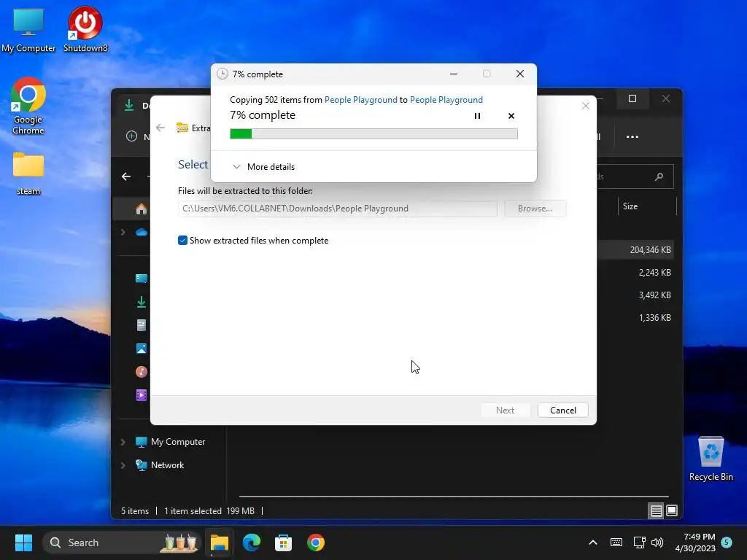Select OneDrive cloud icon in sidebar
The height and width of the screenshot is (560, 747).
pyautogui.click(x=142, y=233)
